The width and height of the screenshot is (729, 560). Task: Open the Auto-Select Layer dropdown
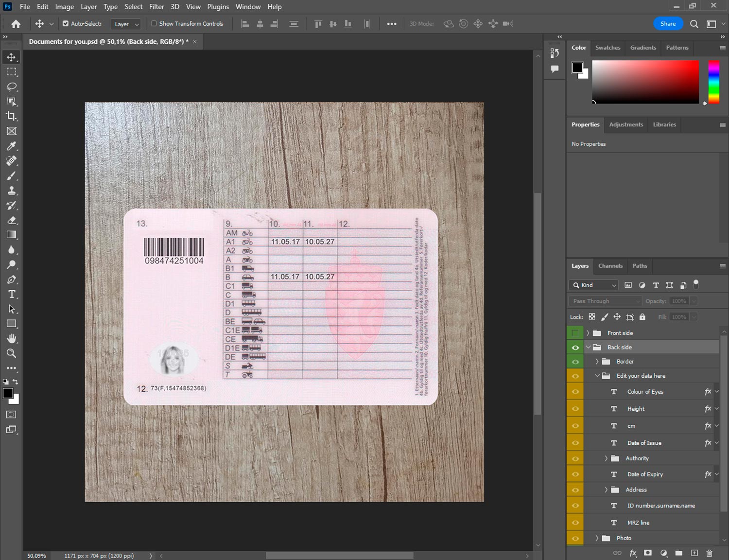pyautogui.click(x=126, y=24)
